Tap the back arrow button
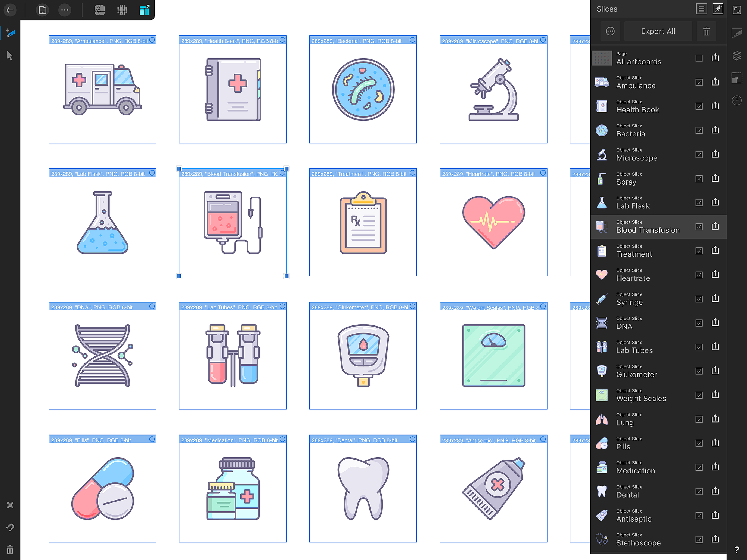The width and height of the screenshot is (747, 560). click(10, 10)
